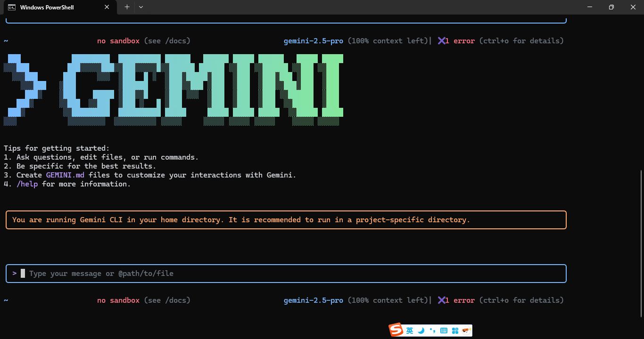This screenshot has height=339, width=644.
Task: Click the purple X error icon above the GEMINI logo
Action: [x=442, y=41]
